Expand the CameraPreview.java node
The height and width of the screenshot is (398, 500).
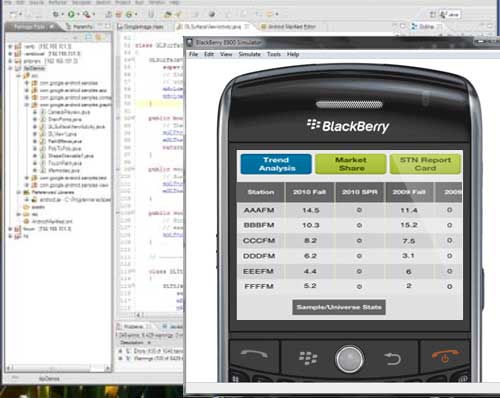35,112
